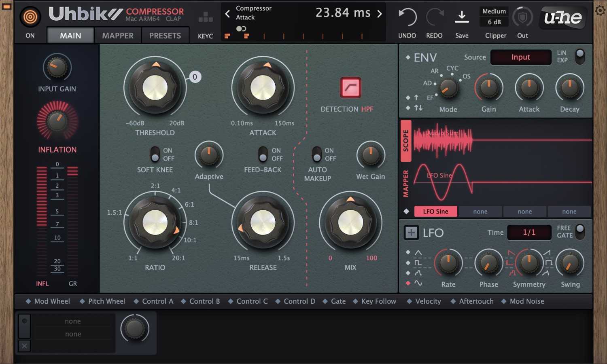Open the PRESETS tab
607x364 pixels.
click(x=165, y=35)
